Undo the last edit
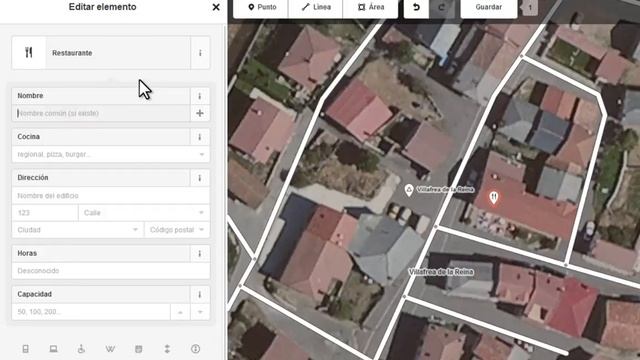This screenshot has height=360, width=640. pyautogui.click(x=416, y=7)
